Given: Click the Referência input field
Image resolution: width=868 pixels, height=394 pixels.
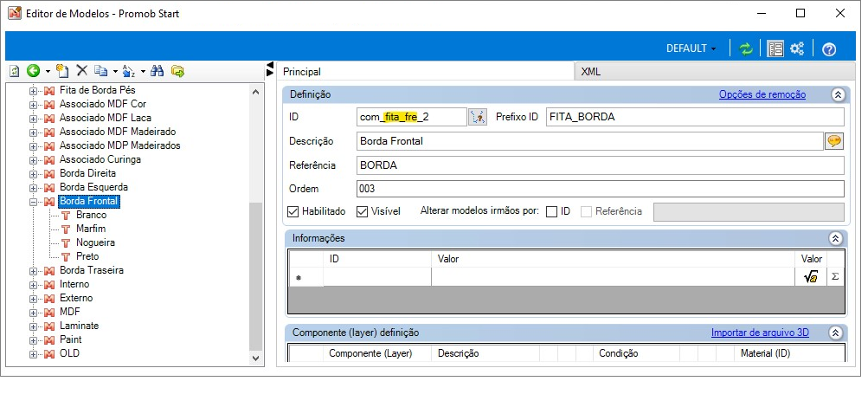Looking at the screenshot, I should pos(600,165).
